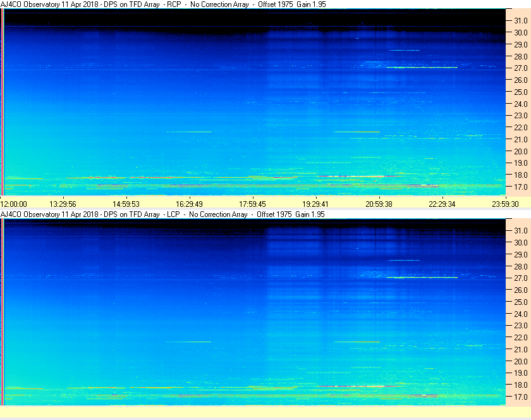The height and width of the screenshot is (420, 531).
Task: Click the 16:29:49 time label
Action: point(189,204)
